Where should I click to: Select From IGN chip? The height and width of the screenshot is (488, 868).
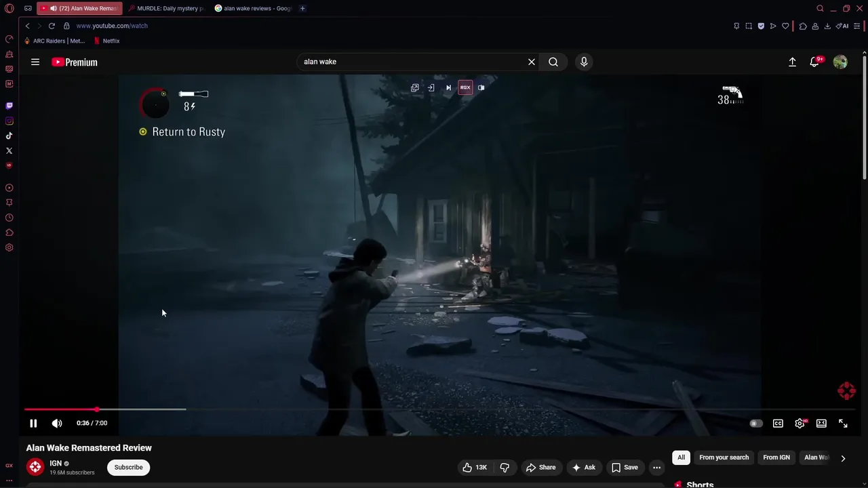click(x=776, y=457)
